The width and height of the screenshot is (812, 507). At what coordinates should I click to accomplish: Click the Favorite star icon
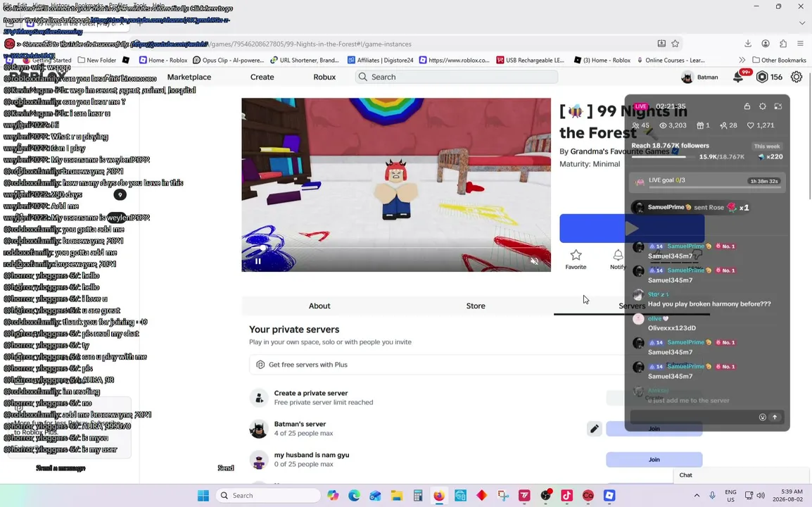click(x=576, y=255)
